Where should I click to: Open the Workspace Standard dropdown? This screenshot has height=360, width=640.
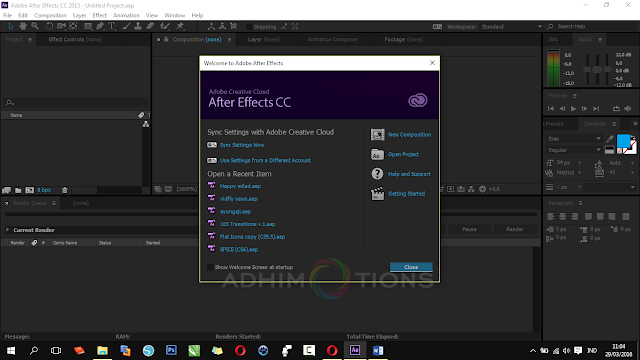coord(512,27)
